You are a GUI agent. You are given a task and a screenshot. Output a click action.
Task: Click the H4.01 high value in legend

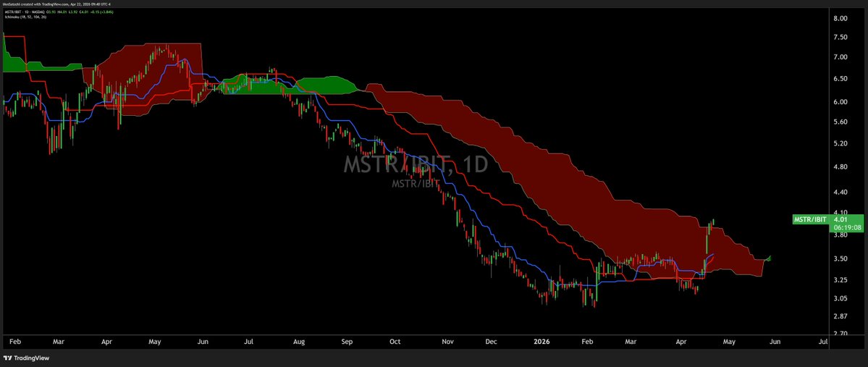point(62,12)
